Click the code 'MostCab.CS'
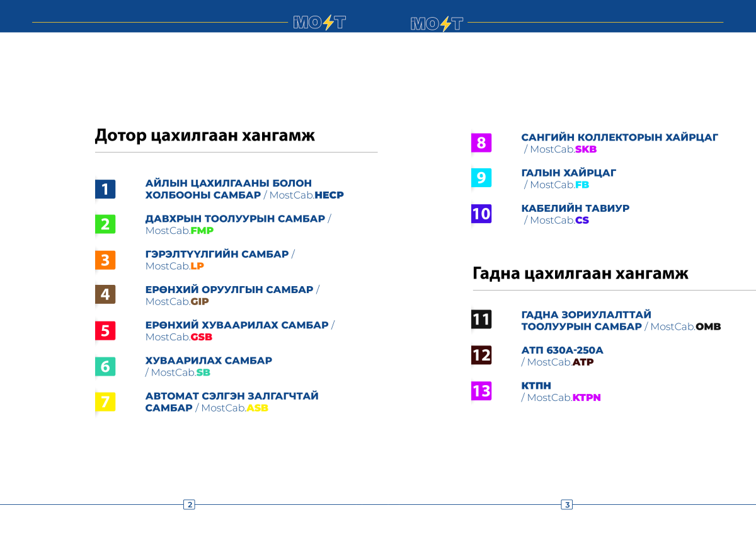Image resolution: width=756 pixels, height=537 pixels. pos(559,220)
